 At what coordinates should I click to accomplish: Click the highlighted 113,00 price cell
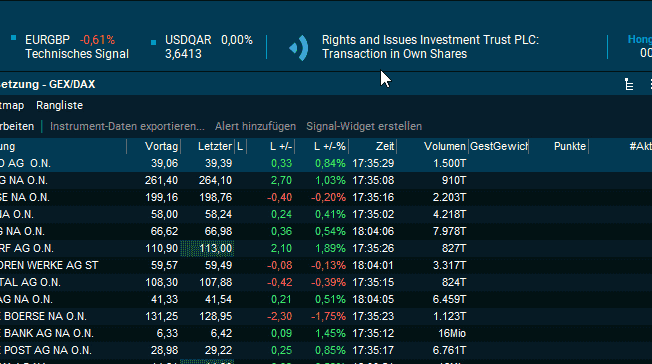[207, 248]
